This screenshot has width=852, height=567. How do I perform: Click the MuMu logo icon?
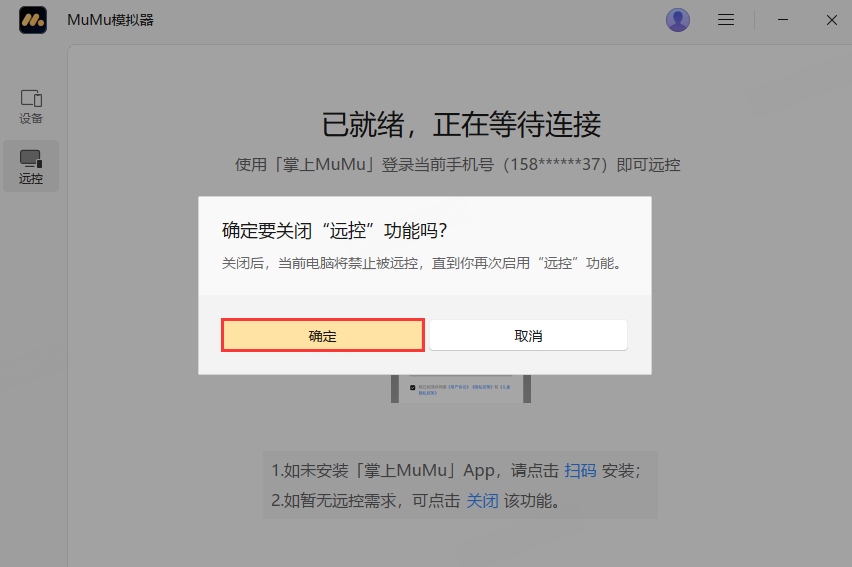tap(33, 20)
